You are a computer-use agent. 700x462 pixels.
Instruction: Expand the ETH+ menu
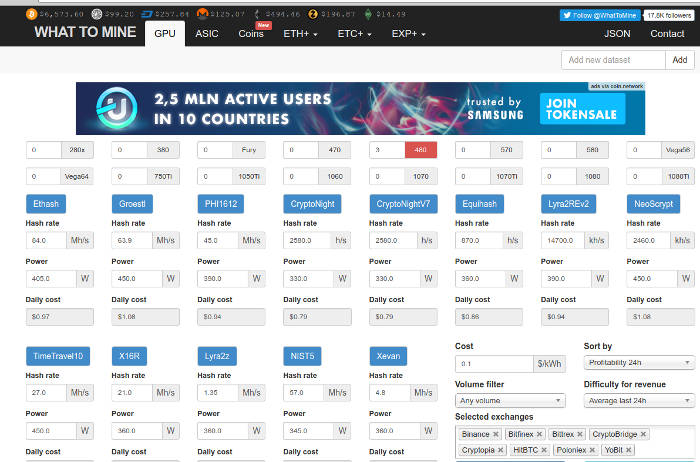tap(300, 34)
